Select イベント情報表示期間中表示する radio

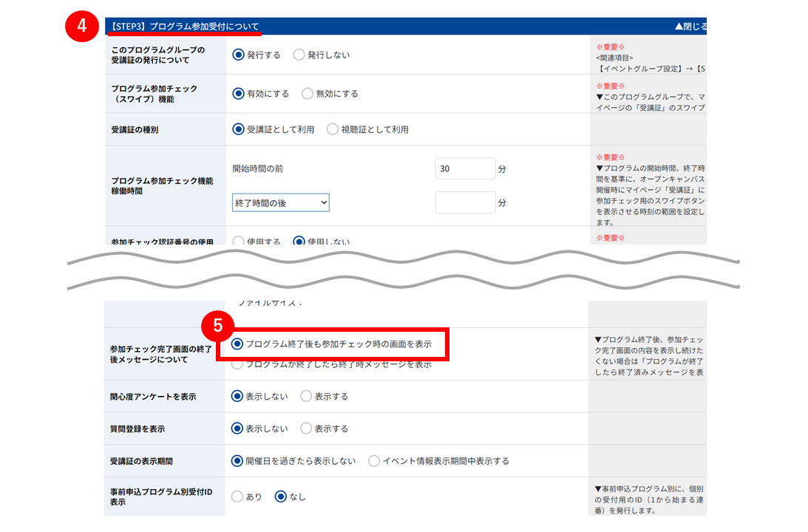point(374,461)
